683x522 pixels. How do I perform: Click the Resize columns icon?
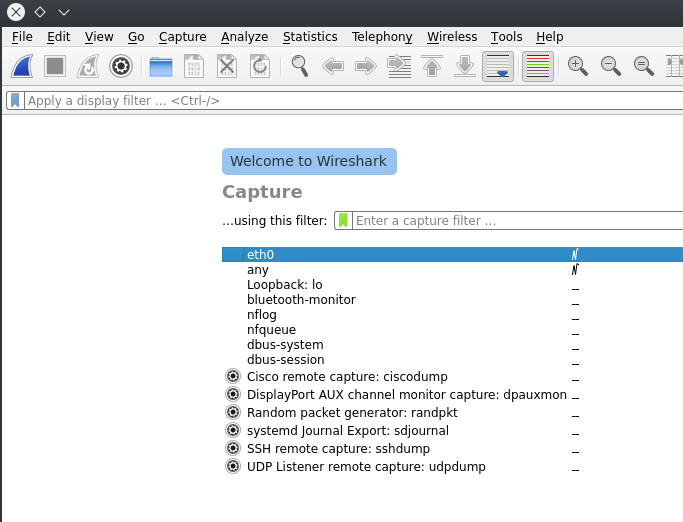click(674, 66)
